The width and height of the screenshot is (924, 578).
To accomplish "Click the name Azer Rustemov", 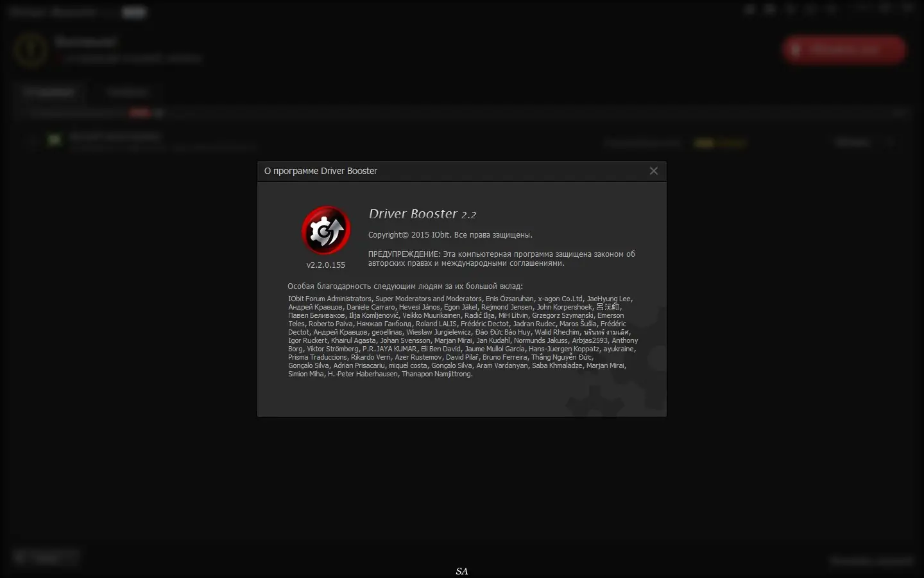I will [x=418, y=357].
